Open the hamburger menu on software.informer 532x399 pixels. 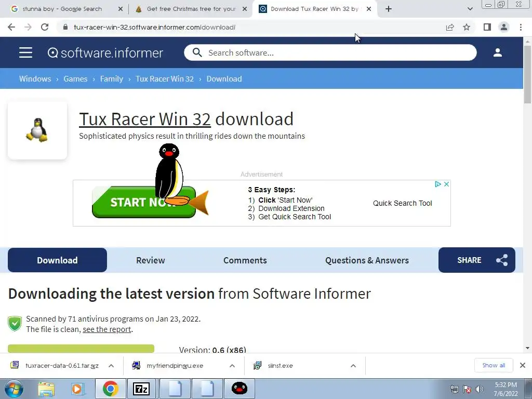pyautogui.click(x=25, y=52)
